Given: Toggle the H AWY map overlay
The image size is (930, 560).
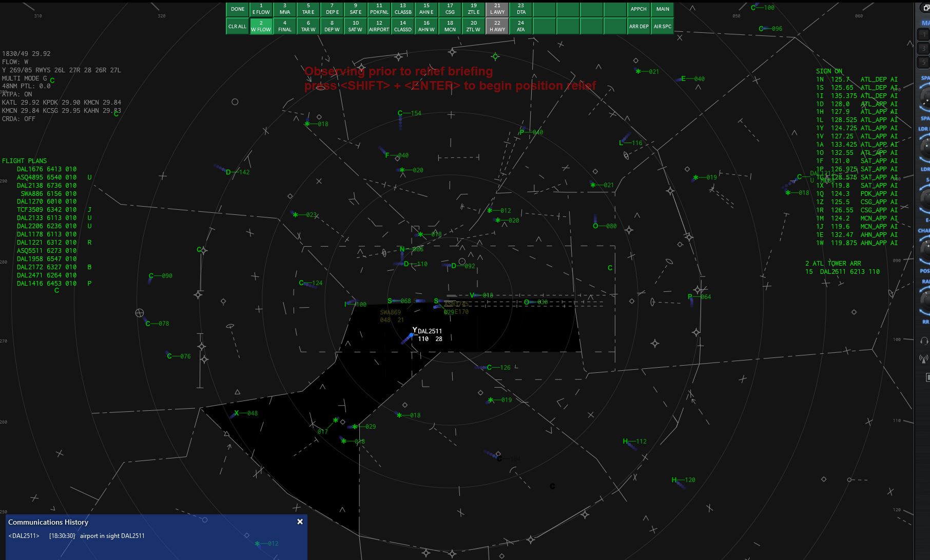Looking at the screenshot, I should point(497,26).
